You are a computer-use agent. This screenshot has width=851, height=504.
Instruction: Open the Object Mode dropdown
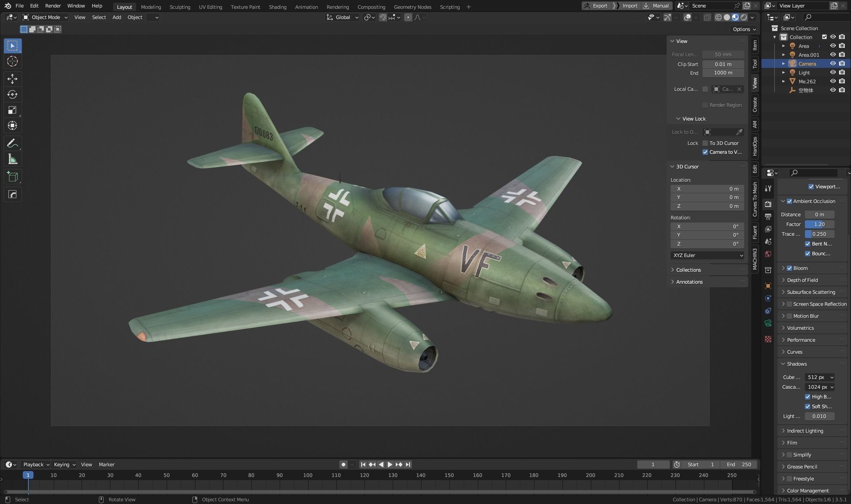click(x=45, y=17)
